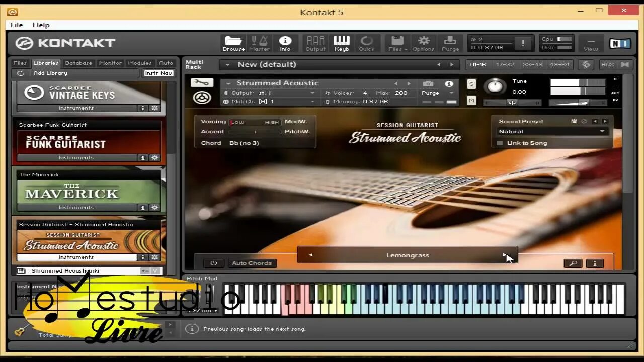Open the Purge menu in toolbar
644x362 pixels.
pos(450,44)
